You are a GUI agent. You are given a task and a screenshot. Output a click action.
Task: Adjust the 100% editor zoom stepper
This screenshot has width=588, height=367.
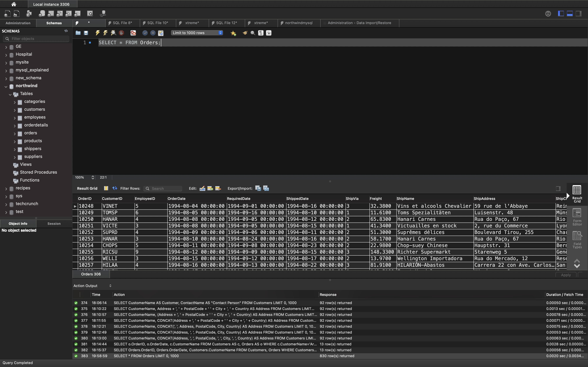[x=93, y=177]
